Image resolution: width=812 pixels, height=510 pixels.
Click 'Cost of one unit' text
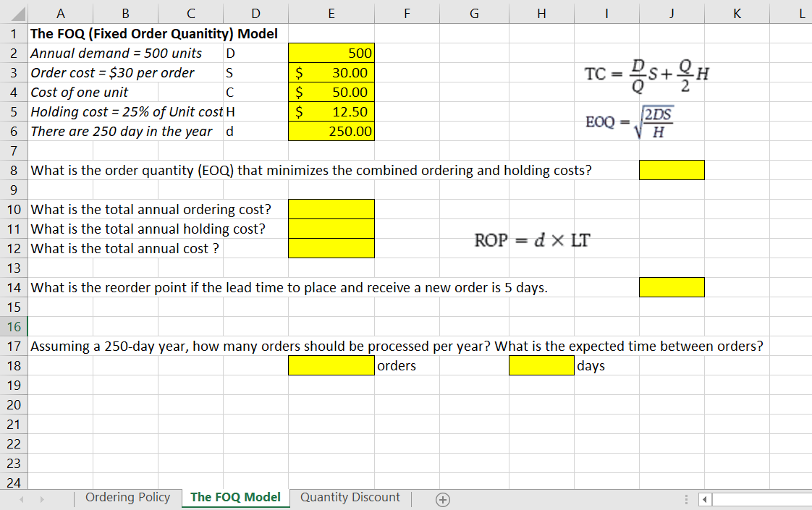pos(79,92)
